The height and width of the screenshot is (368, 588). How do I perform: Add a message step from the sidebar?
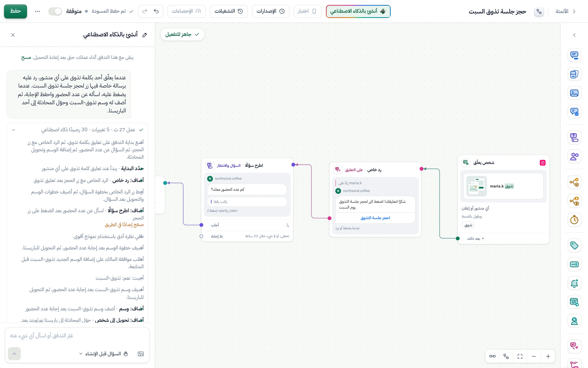pyautogui.click(x=574, y=55)
